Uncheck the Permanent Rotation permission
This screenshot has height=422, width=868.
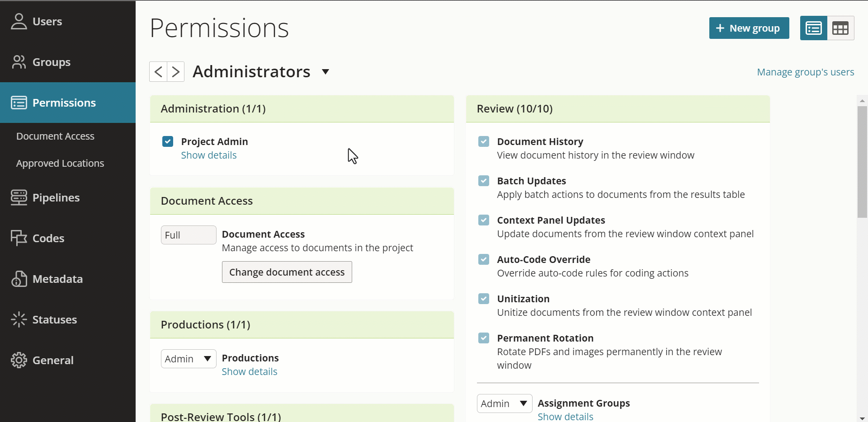coord(484,338)
